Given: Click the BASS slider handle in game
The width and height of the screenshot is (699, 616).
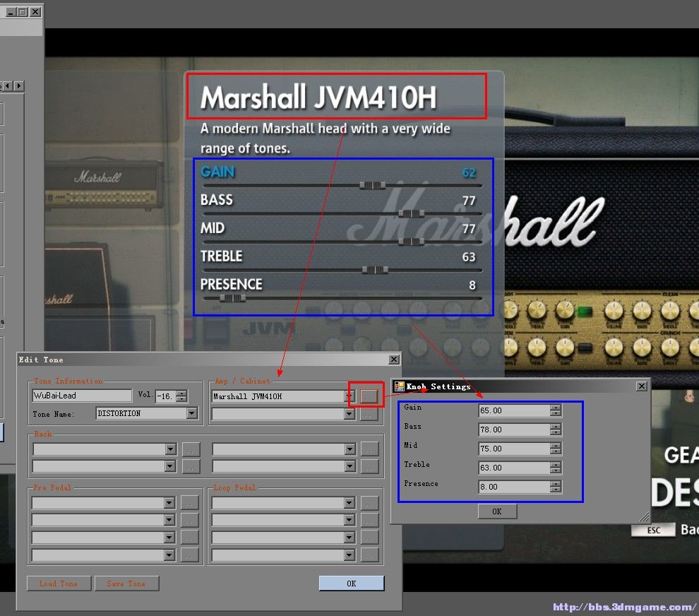Looking at the screenshot, I should tap(411, 213).
